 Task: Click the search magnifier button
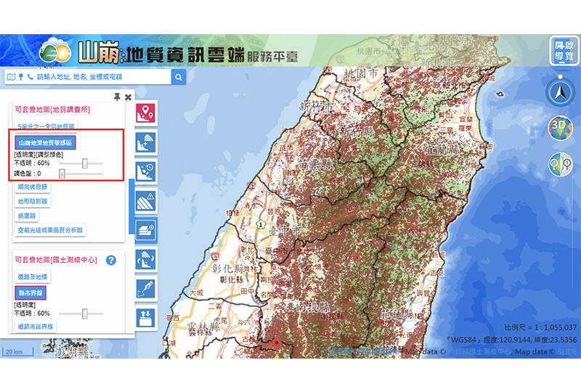click(179, 77)
